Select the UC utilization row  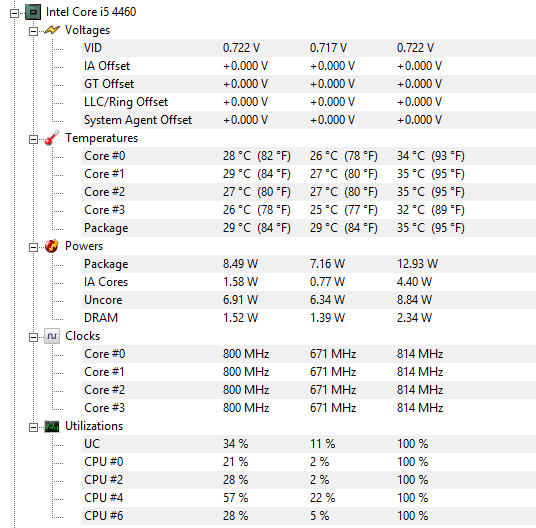point(309,444)
